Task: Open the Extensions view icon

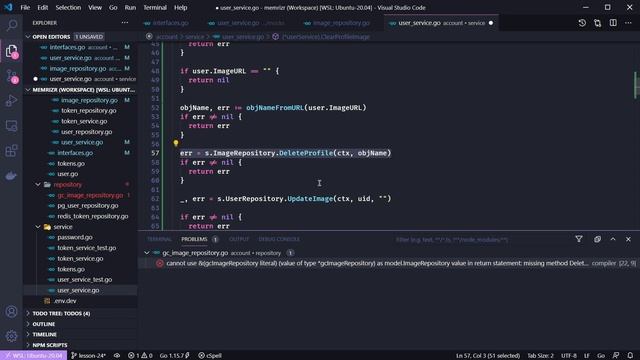Action: point(11,151)
